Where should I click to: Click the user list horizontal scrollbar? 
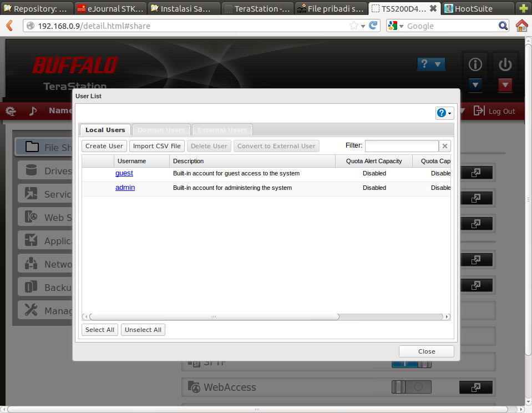(214, 316)
